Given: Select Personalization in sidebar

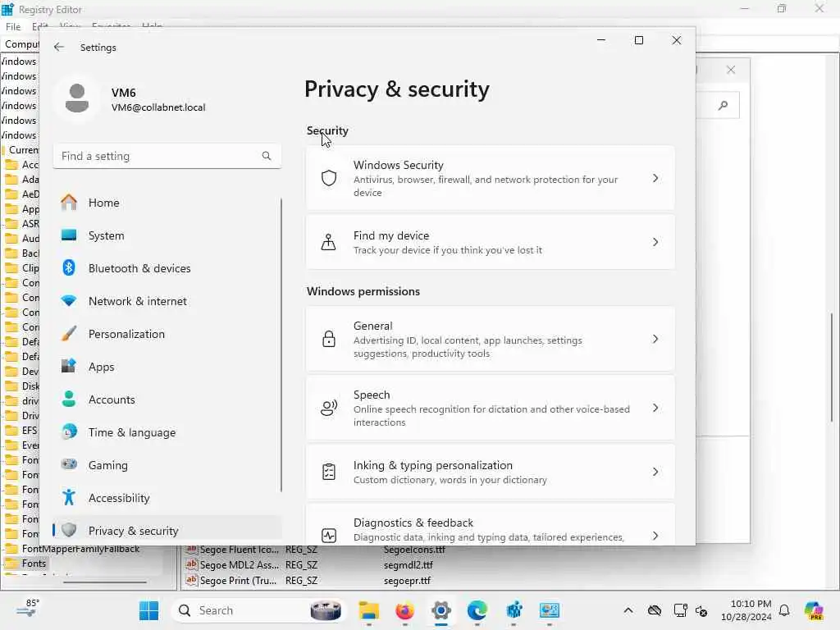Looking at the screenshot, I should pos(167,334).
